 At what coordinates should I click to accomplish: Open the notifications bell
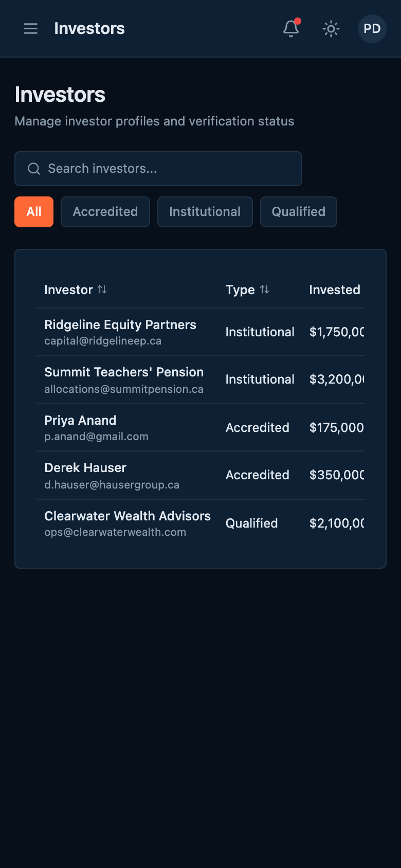point(290,29)
